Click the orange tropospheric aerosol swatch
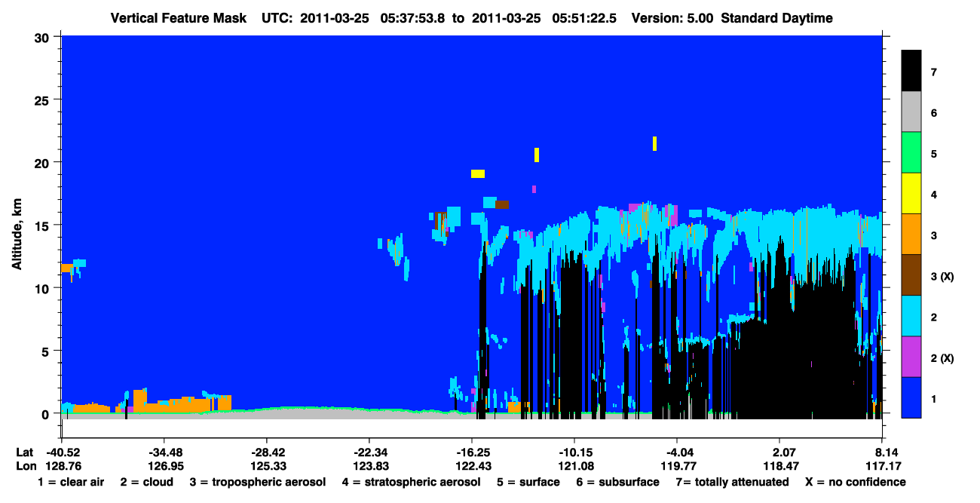 click(911, 234)
